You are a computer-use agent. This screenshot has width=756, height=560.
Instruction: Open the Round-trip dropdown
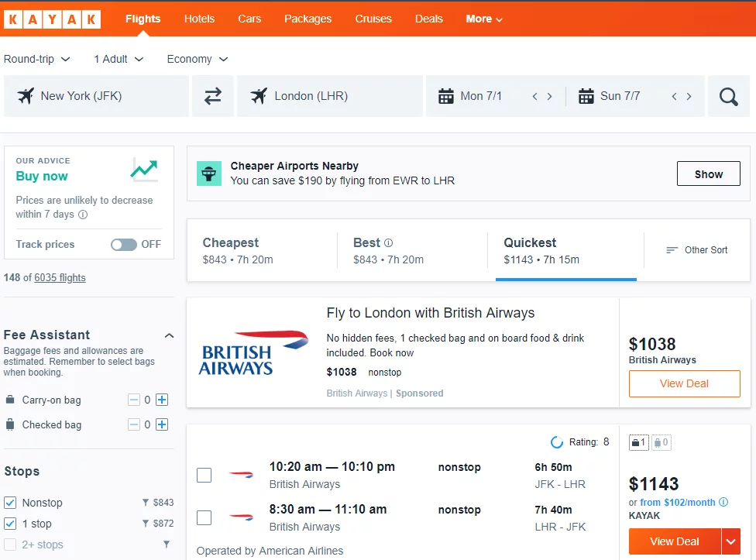coord(37,60)
